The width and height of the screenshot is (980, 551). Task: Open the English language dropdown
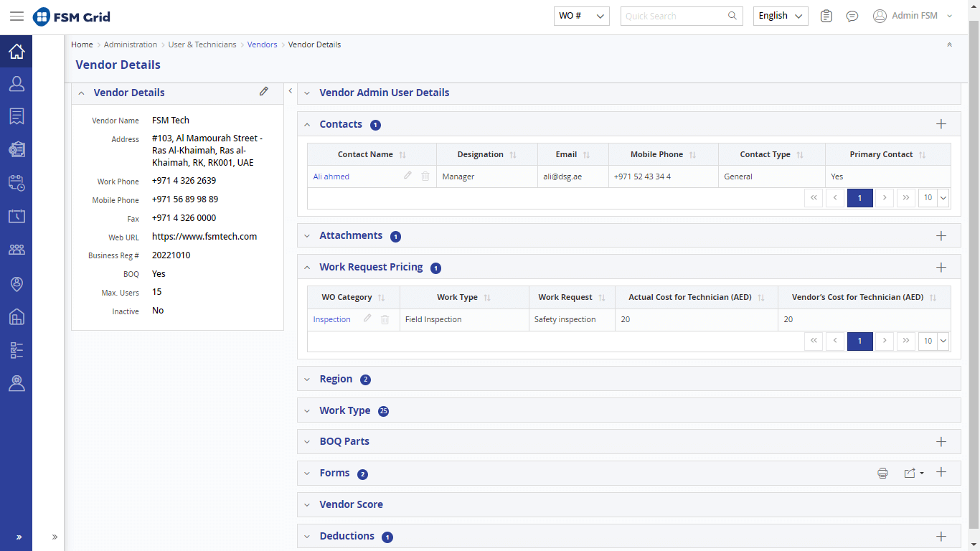(781, 16)
